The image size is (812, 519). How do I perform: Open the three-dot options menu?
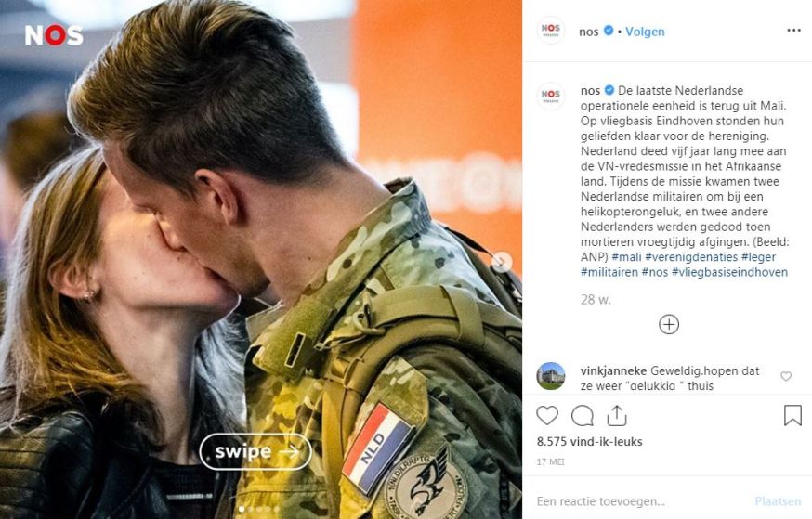tap(793, 31)
